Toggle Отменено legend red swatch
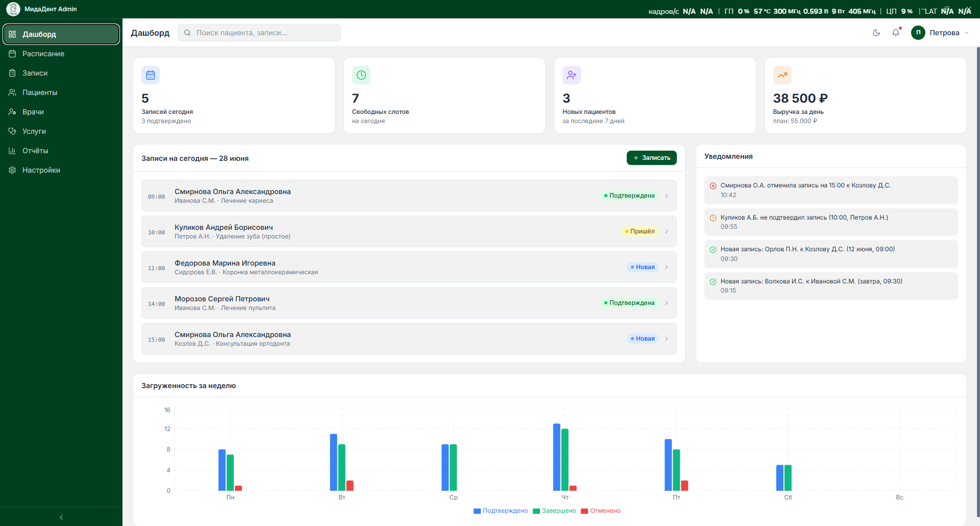The height and width of the screenshot is (526, 980). (x=584, y=511)
